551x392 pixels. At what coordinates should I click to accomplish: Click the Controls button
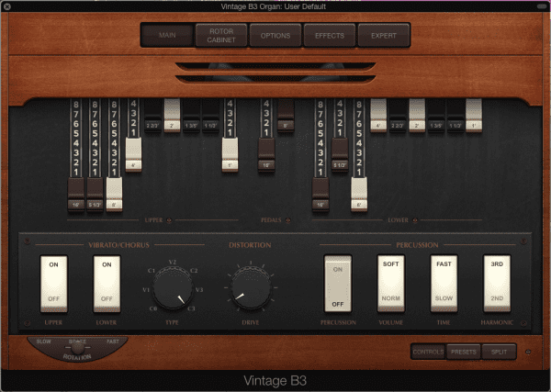point(428,352)
